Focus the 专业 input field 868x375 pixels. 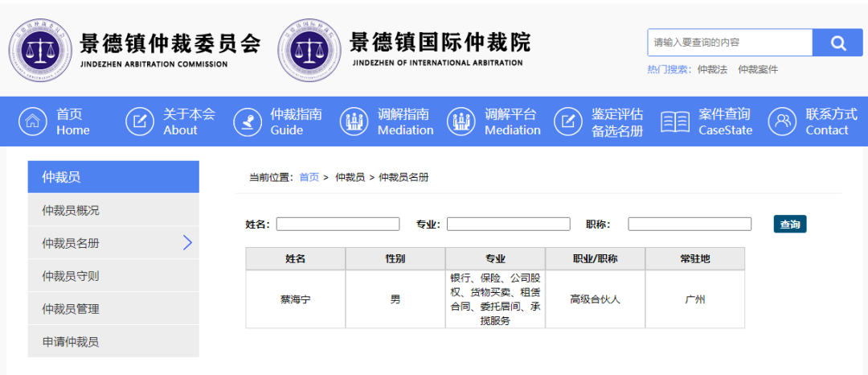pyautogui.click(x=508, y=224)
